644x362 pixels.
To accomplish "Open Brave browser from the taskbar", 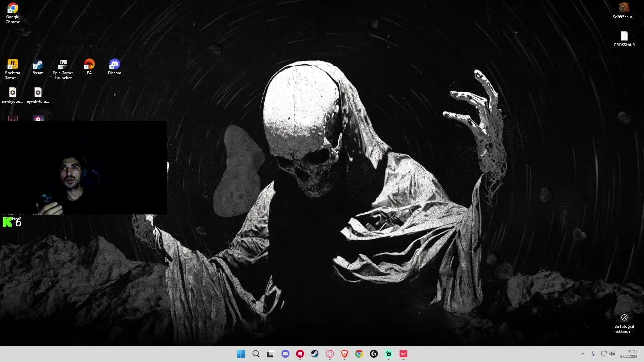I will (344, 354).
